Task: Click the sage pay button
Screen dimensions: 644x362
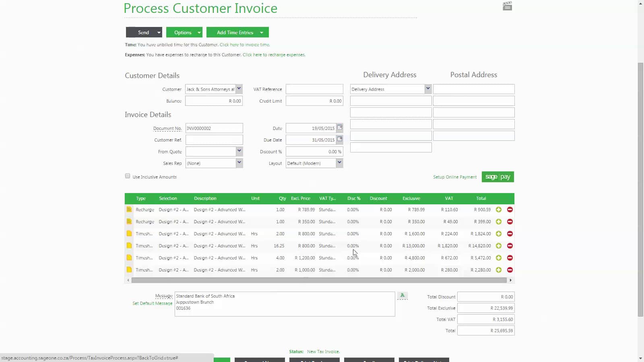Action: 498,177
